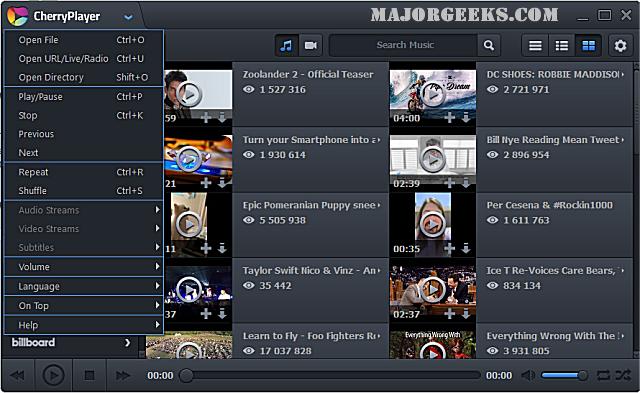
Task: Switch to the music mode note icon
Action: tap(287, 45)
